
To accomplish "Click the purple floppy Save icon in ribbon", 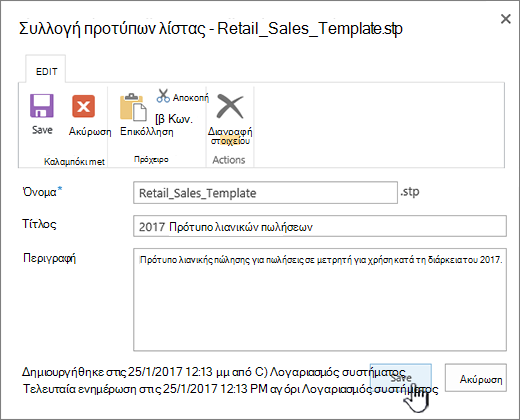I will [x=42, y=106].
